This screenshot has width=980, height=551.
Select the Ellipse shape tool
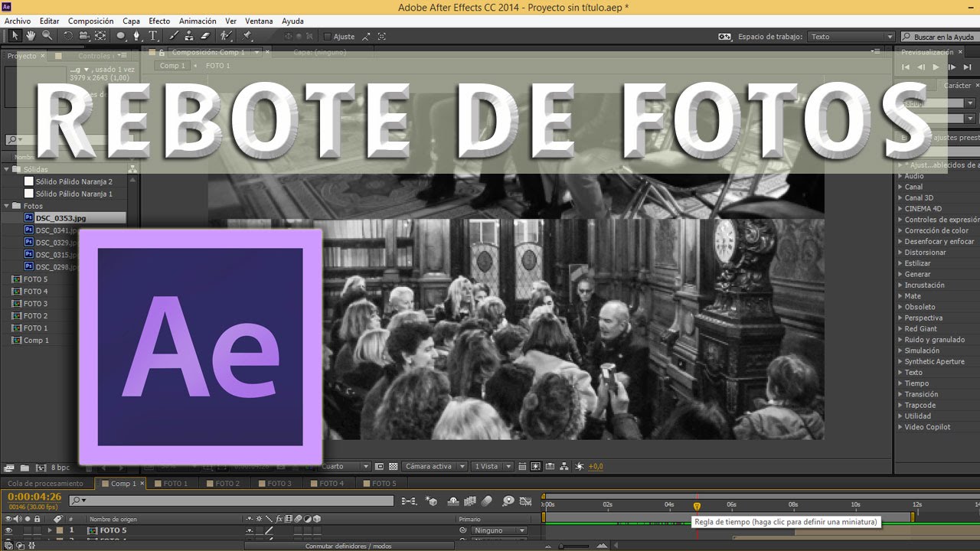(121, 36)
